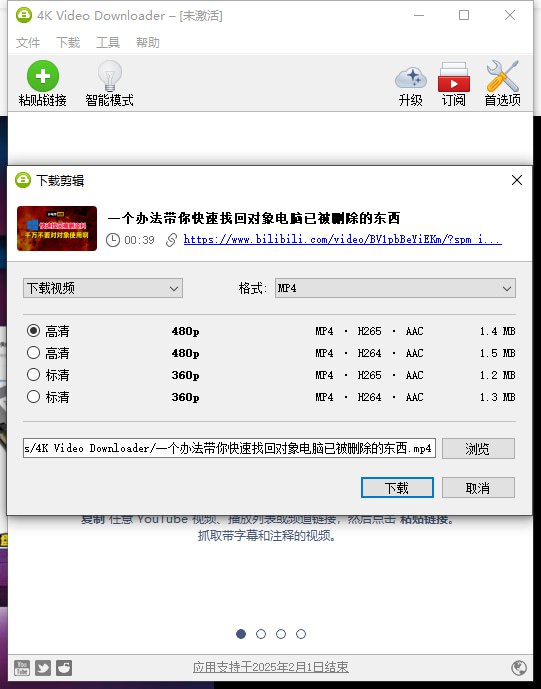Click the video title 一个办法带你快速找回对象电脑已被删除的东西
Screen dimensions: 541x689
coord(254,218)
